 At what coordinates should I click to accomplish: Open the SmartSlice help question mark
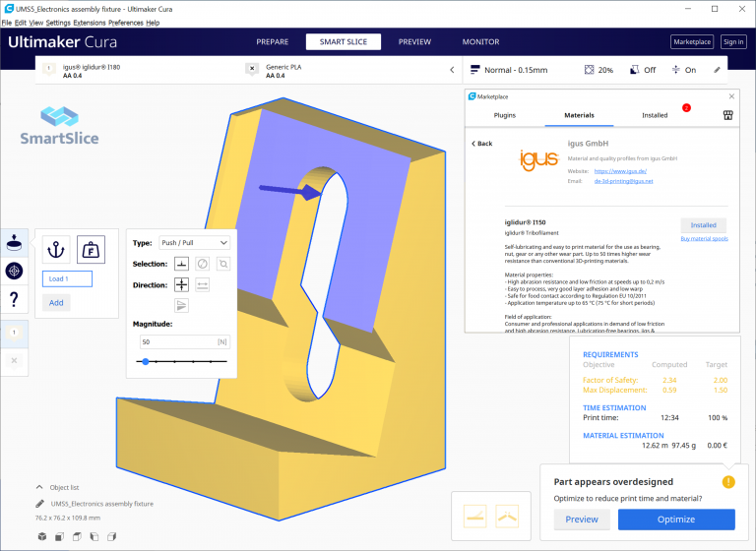pyautogui.click(x=14, y=299)
